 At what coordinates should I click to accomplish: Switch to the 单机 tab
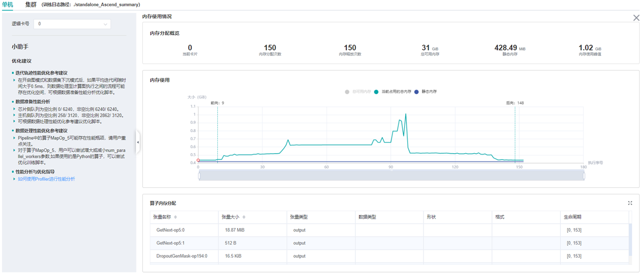point(8,4)
